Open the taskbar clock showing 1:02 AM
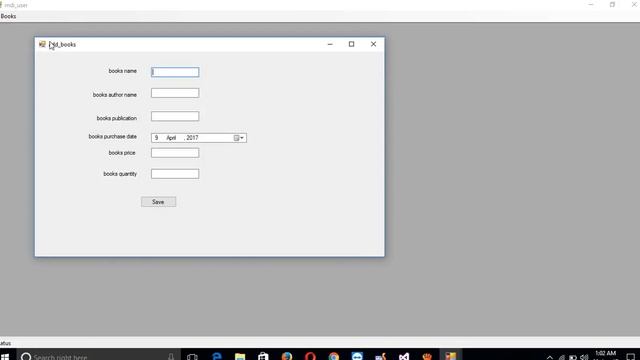This screenshot has height=360, width=640. pos(605,355)
